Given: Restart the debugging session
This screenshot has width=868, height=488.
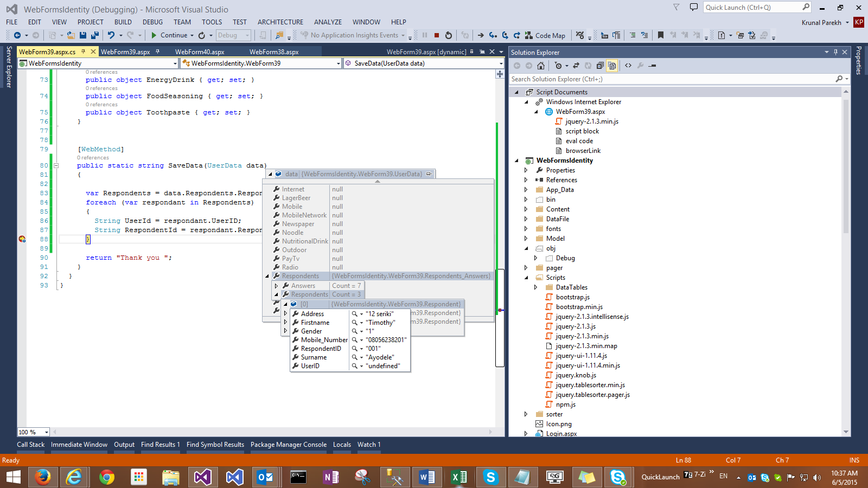Looking at the screenshot, I should [x=449, y=35].
